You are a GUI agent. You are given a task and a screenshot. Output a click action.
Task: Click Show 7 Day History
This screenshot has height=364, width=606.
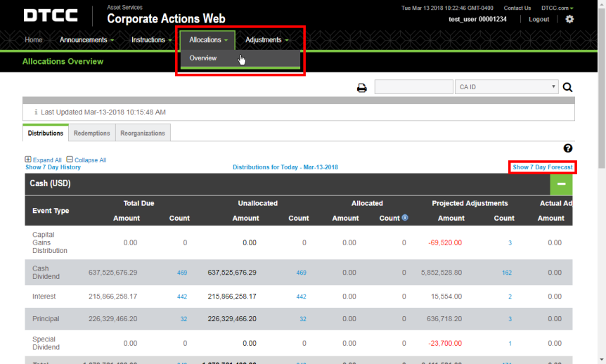[53, 167]
